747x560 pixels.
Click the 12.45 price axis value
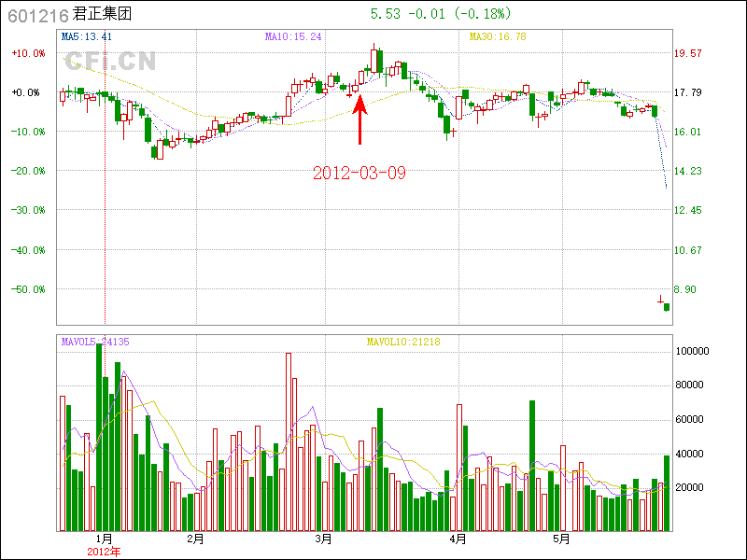(687, 210)
